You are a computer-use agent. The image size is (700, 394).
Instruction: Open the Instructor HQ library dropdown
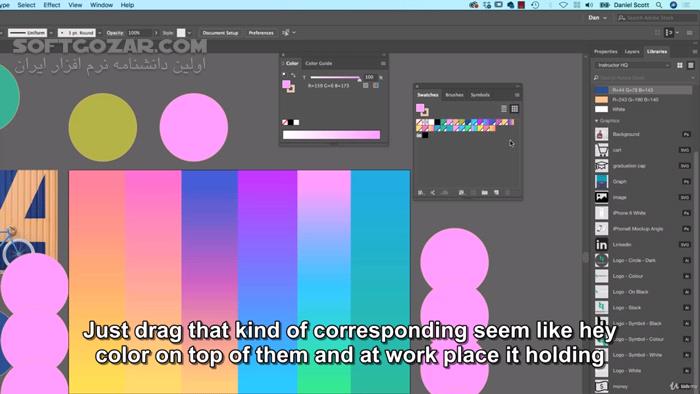tap(632, 65)
